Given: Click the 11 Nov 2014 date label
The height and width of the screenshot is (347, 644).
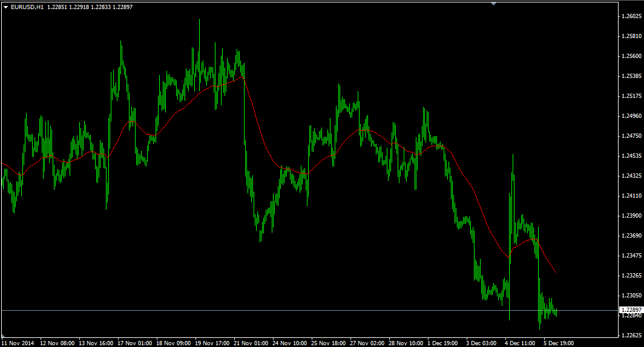Looking at the screenshot, I should [x=18, y=343].
